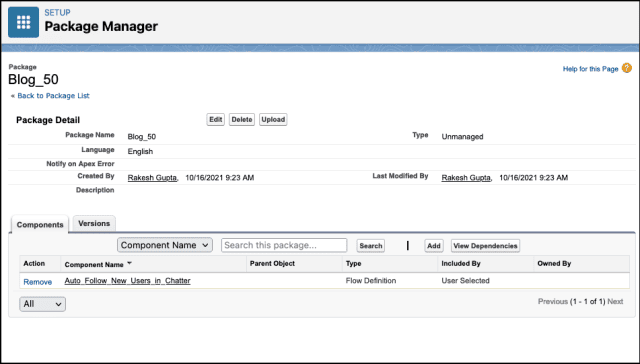Sort by Included By column header
Screen dimensions: 640x364
[x=461, y=264]
